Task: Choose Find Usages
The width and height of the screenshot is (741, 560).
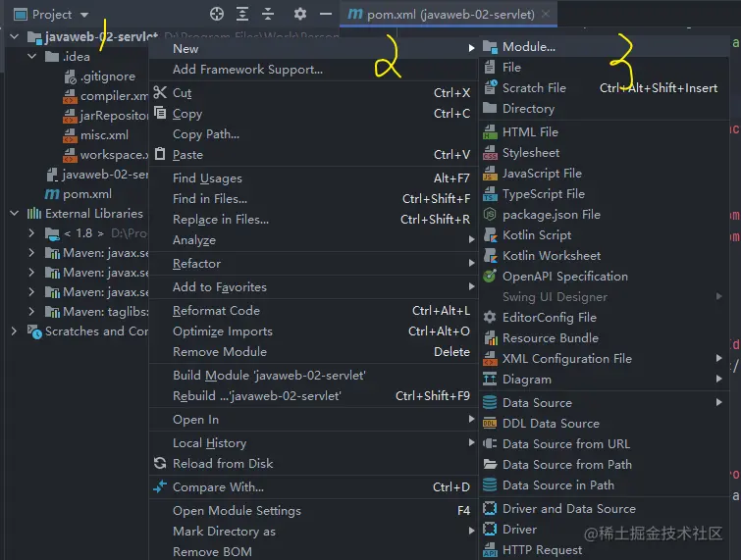Action: pyautogui.click(x=313, y=178)
